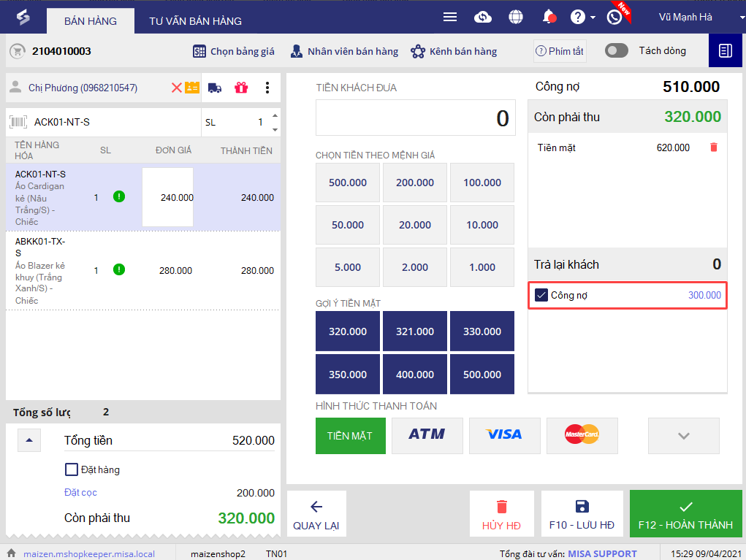
Task: Delete the Tiền mặt 620.000 payment line
Action: tap(714, 147)
